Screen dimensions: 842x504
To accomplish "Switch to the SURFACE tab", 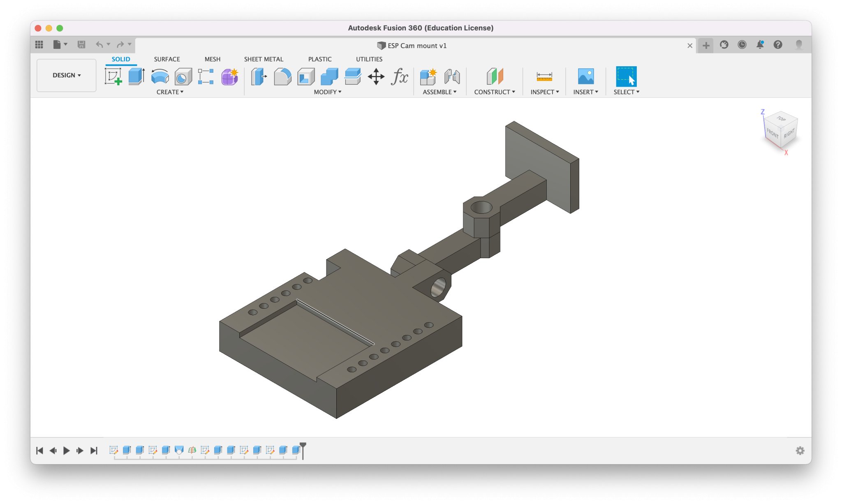I will pyautogui.click(x=167, y=59).
